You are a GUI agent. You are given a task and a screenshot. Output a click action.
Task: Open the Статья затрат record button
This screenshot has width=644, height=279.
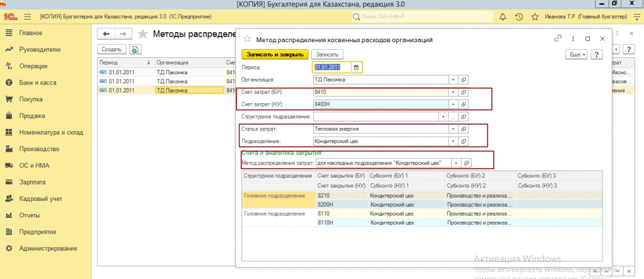pyautogui.click(x=464, y=129)
